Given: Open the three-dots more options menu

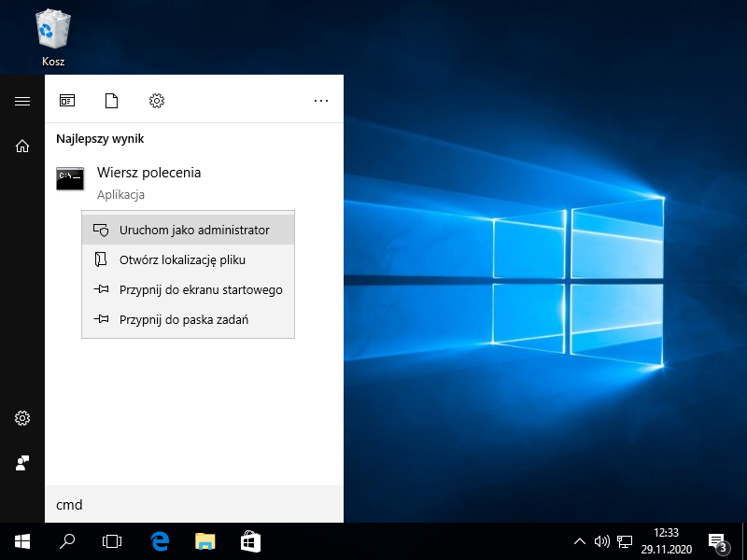Looking at the screenshot, I should (321, 101).
